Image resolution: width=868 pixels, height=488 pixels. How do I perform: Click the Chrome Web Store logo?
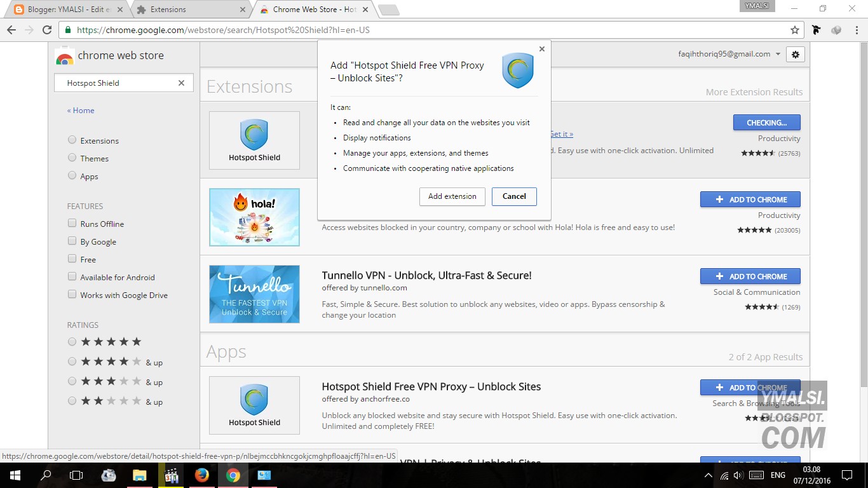tap(64, 57)
